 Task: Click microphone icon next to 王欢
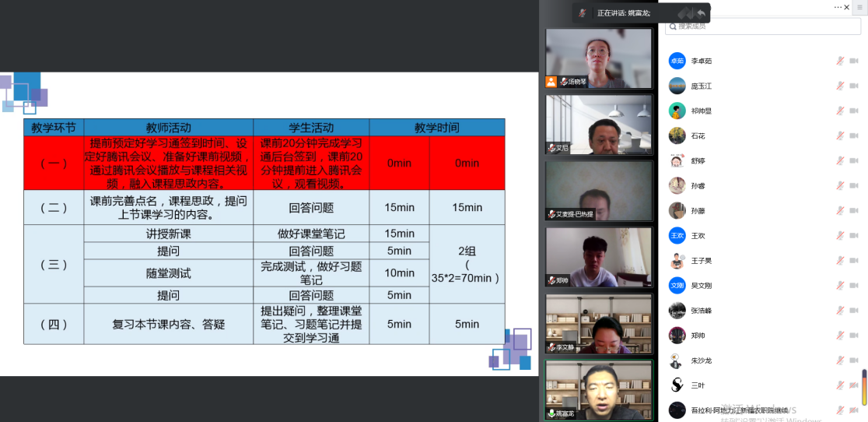[840, 235]
